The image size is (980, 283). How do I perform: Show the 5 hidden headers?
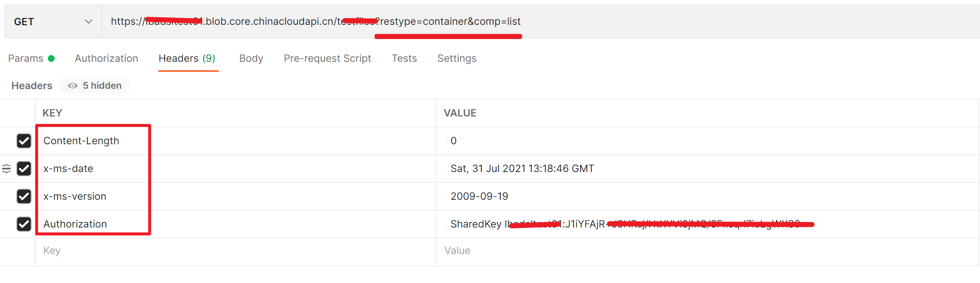[95, 86]
